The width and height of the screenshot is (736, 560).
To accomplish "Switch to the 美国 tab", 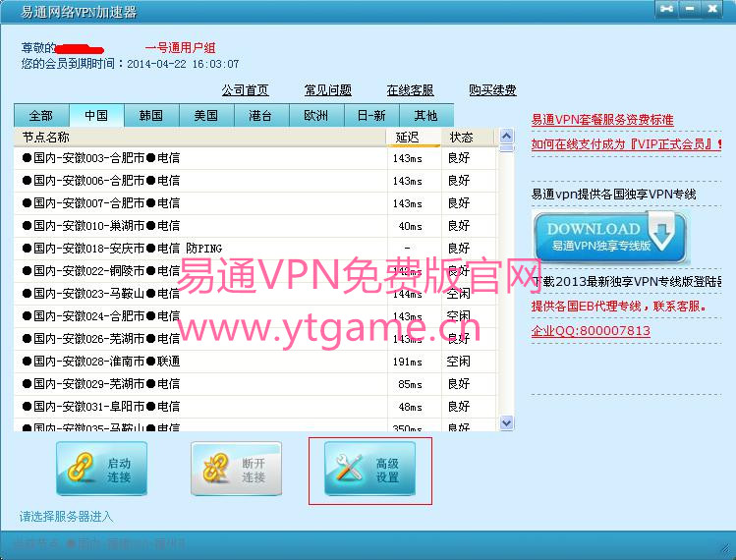I will (x=206, y=116).
